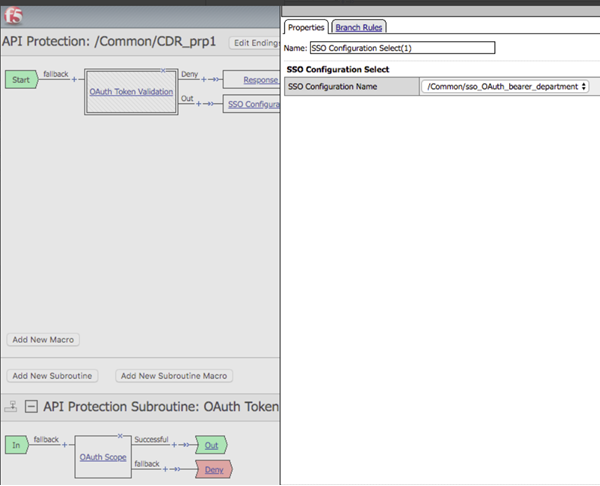Viewport: 600px width, 486px height.
Task: Click Add New Subroutine Macro button
Action: (x=175, y=376)
